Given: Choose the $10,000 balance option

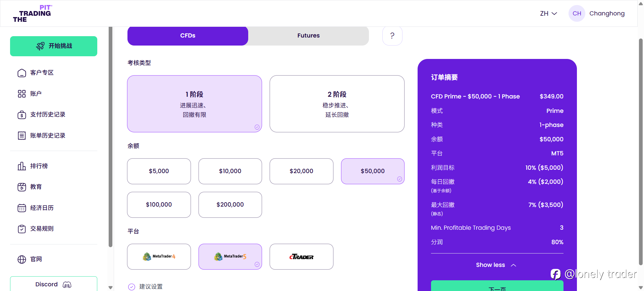Looking at the screenshot, I should tap(230, 171).
